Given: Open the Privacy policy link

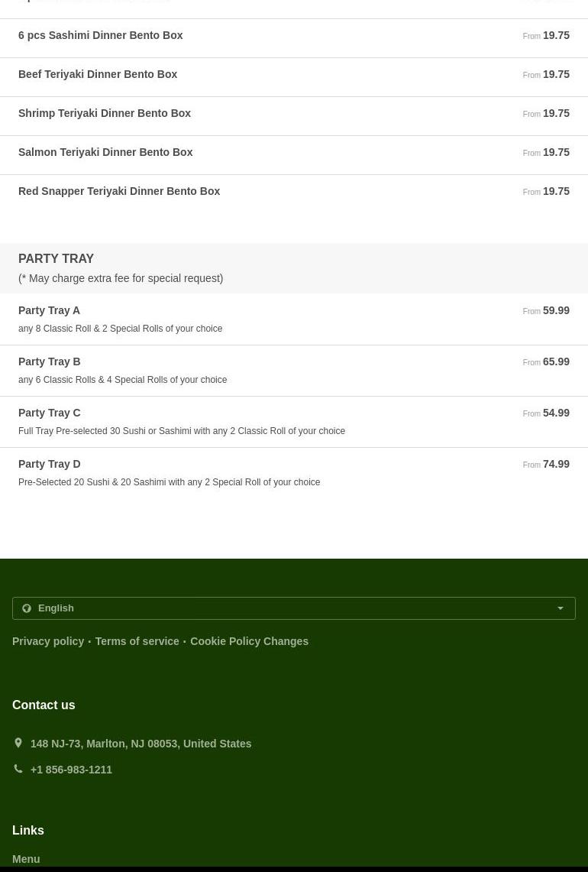Looking at the screenshot, I should 48,641.
